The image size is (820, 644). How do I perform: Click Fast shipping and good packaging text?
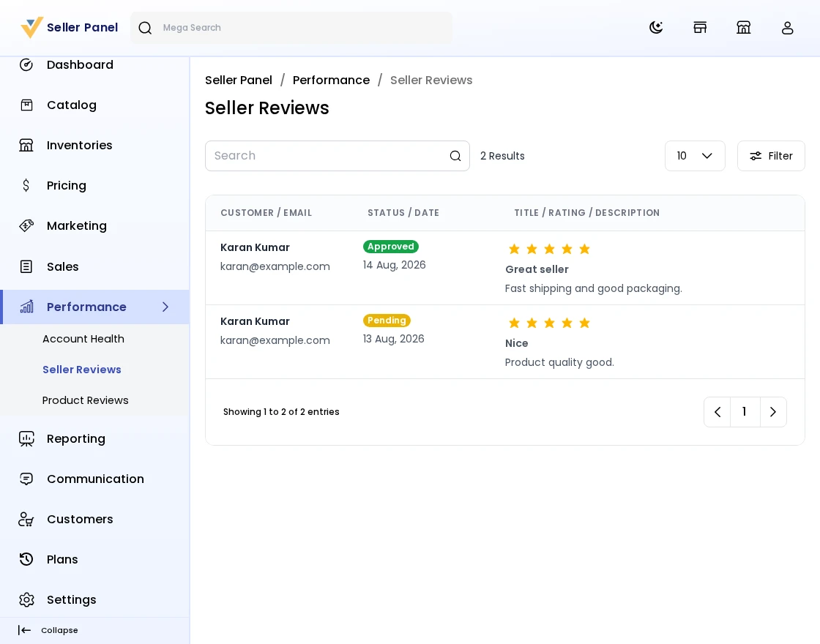coord(594,288)
